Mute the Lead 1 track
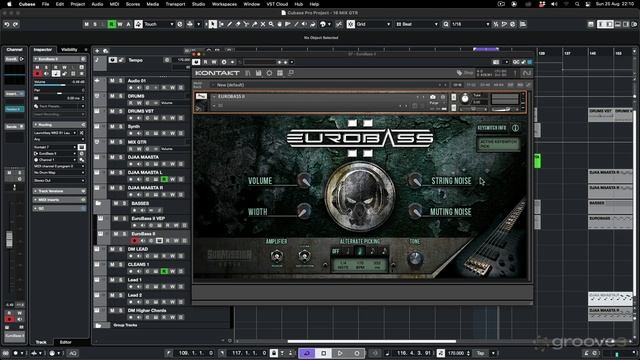Screen dimensions: 640x360 (112, 280)
